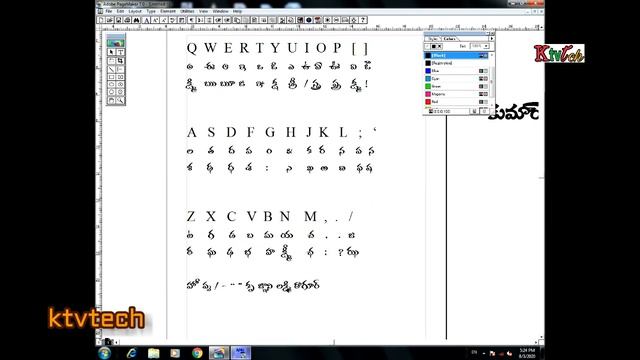Image resolution: width=640 pixels, height=360 pixels.
Task: Switch to the Colors tab
Action: pos(449,39)
